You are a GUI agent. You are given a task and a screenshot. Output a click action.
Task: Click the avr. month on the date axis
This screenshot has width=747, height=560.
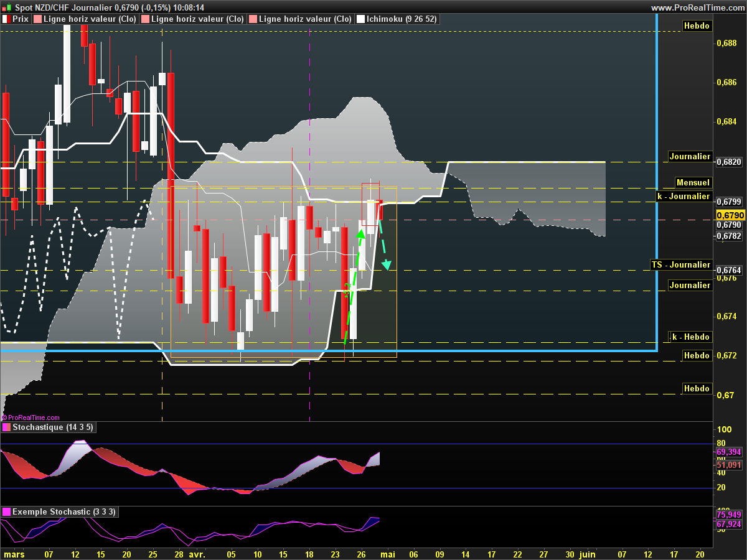[197, 554]
